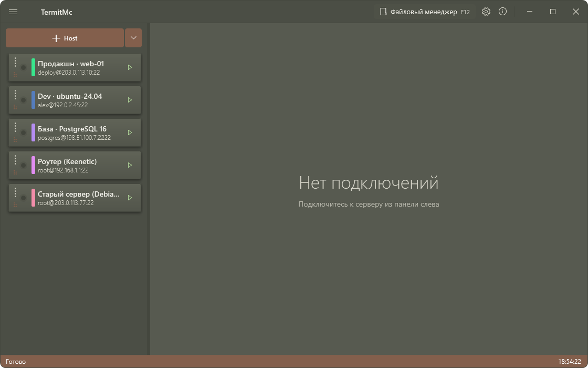
Task: Click the connect arrow for Продакшн web-01
Action: coord(130,68)
